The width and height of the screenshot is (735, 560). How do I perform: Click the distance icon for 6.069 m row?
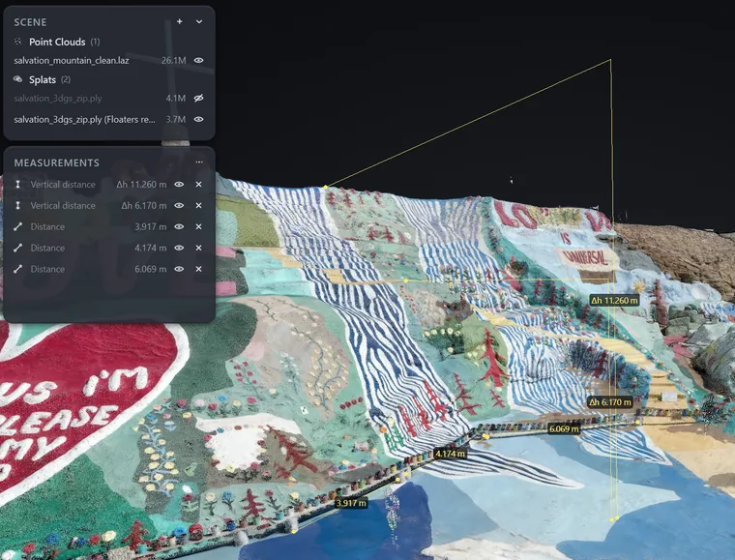click(x=17, y=269)
